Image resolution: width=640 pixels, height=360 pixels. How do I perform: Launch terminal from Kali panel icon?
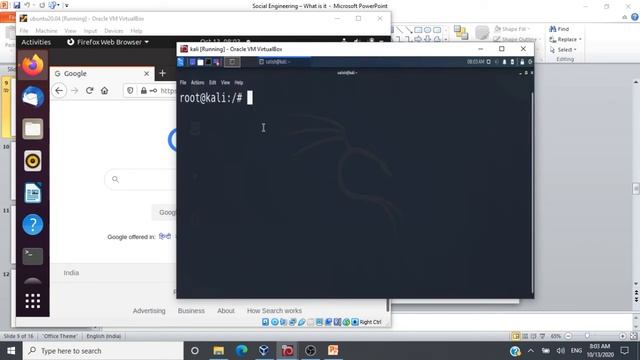pyautogui.click(x=208, y=62)
